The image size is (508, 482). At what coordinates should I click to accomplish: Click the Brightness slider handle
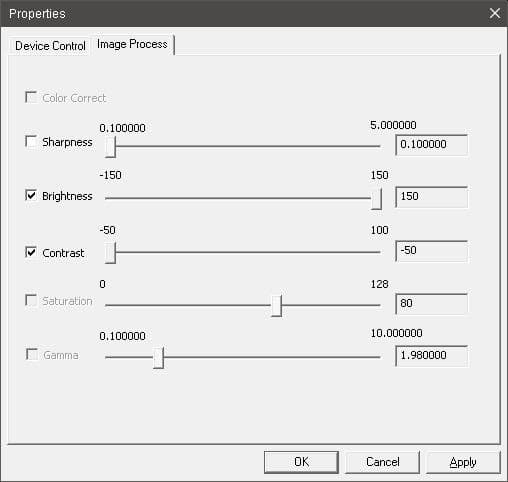click(x=376, y=199)
